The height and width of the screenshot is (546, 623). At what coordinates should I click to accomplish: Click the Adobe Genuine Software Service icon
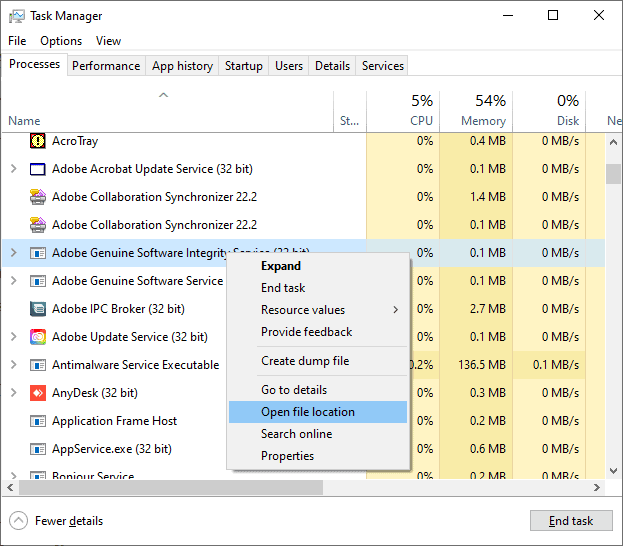coord(38,281)
